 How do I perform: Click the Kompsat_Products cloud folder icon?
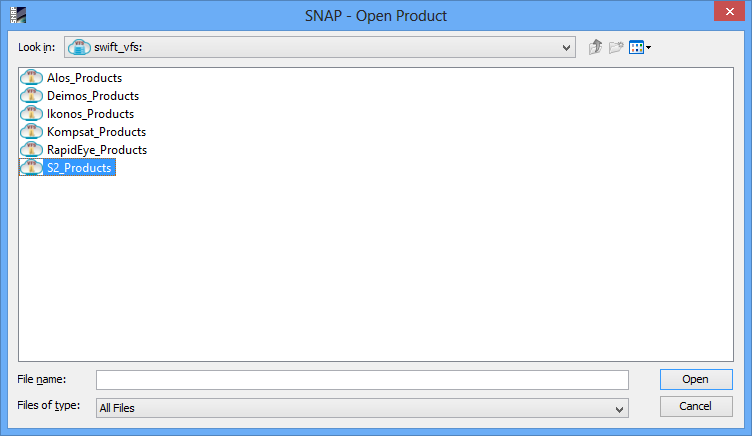point(31,131)
